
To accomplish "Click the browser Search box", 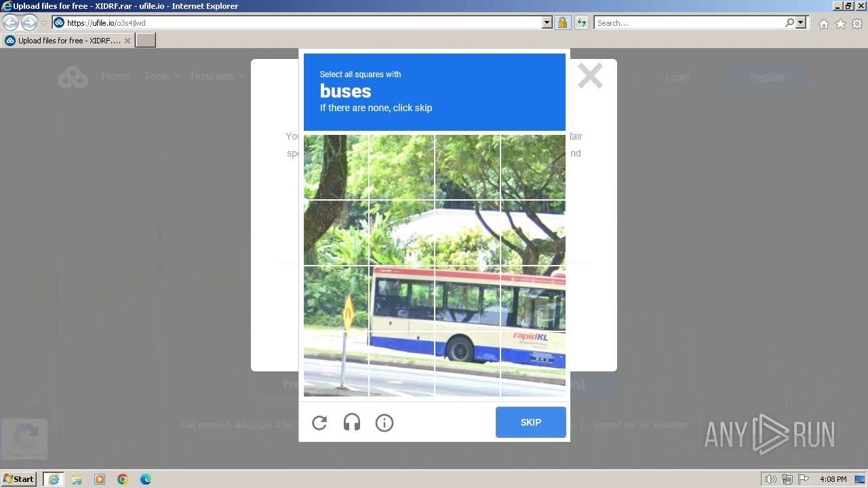I will click(x=690, y=23).
